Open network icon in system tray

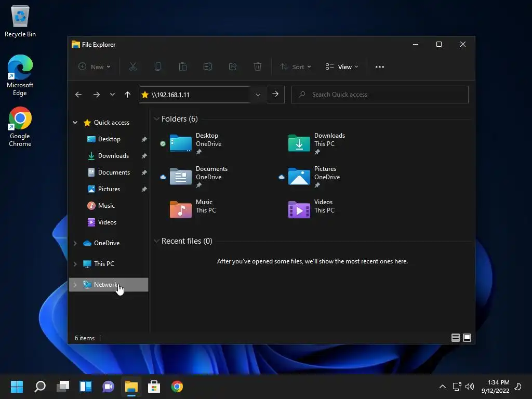pos(457,387)
